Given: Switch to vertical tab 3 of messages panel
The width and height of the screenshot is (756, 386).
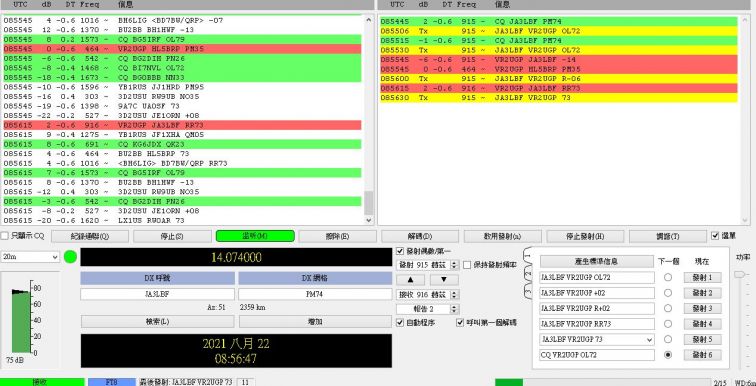Looking at the screenshot, I should [528, 292].
